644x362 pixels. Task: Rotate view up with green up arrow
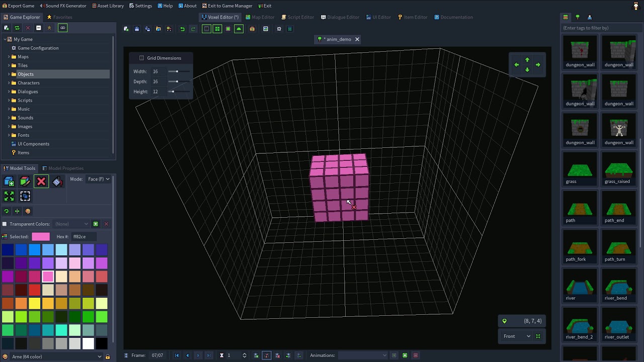pos(527,60)
